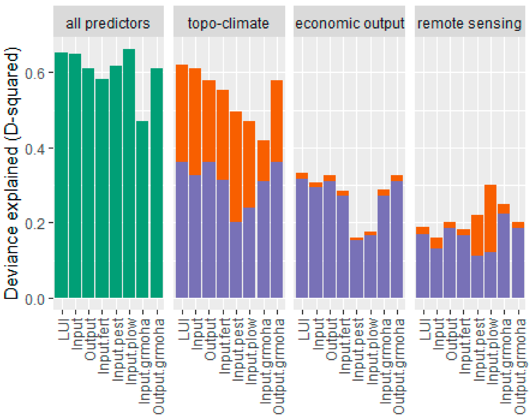Click the 0.0 y-axis tick label
The width and height of the screenshot is (532, 419).
coord(35,299)
